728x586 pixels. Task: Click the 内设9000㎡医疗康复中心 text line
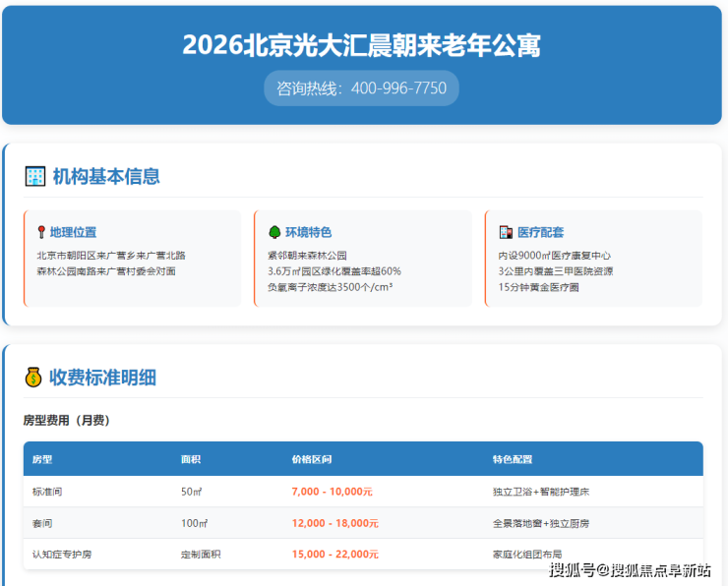555,256
